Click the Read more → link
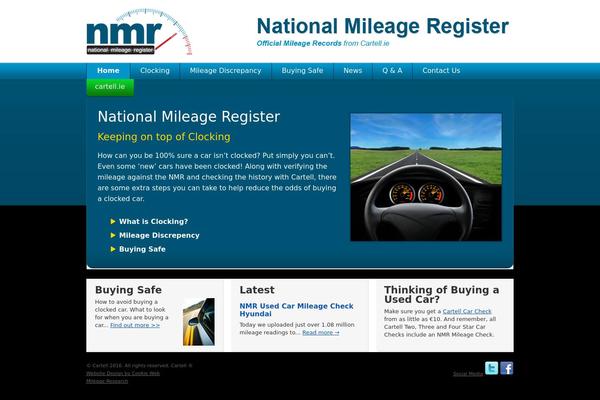The height and width of the screenshot is (400, 600). pos(321,333)
